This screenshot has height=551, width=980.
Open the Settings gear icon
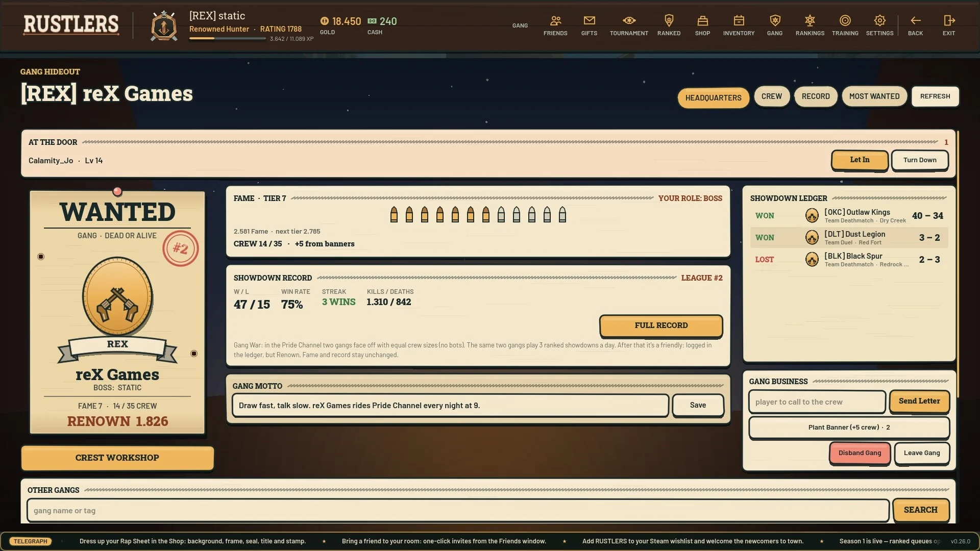879,21
